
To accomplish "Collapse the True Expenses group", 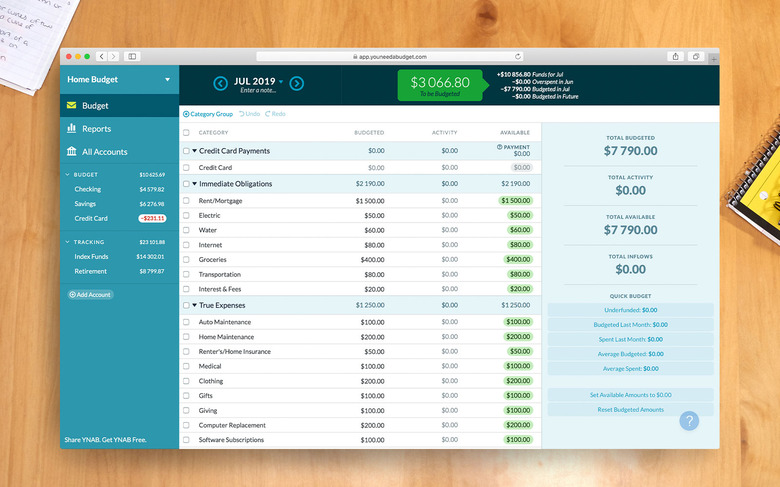I will (x=195, y=305).
